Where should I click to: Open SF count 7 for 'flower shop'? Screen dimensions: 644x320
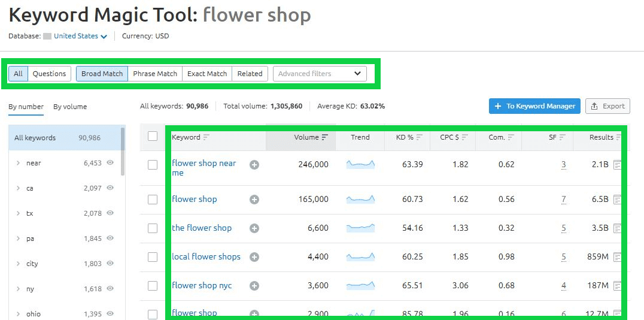pos(564,200)
